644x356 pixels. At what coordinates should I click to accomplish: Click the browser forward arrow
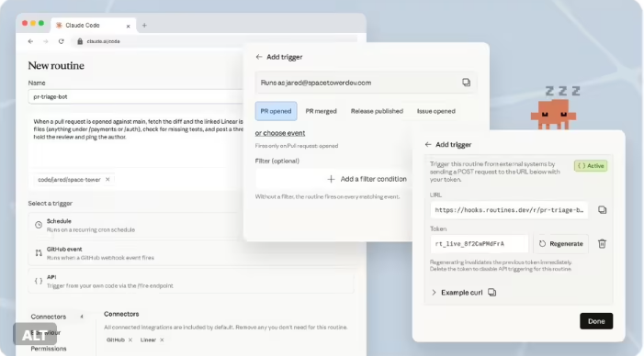(46, 41)
